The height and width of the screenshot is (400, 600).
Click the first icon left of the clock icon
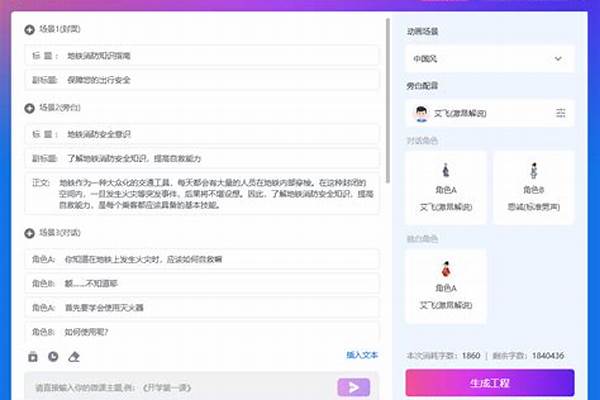coord(33,357)
